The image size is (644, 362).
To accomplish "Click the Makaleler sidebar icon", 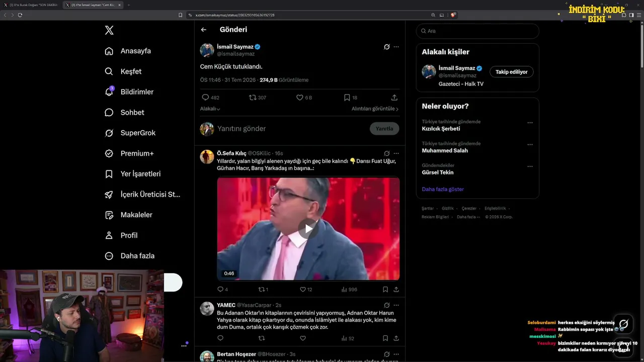I will 109,215.
